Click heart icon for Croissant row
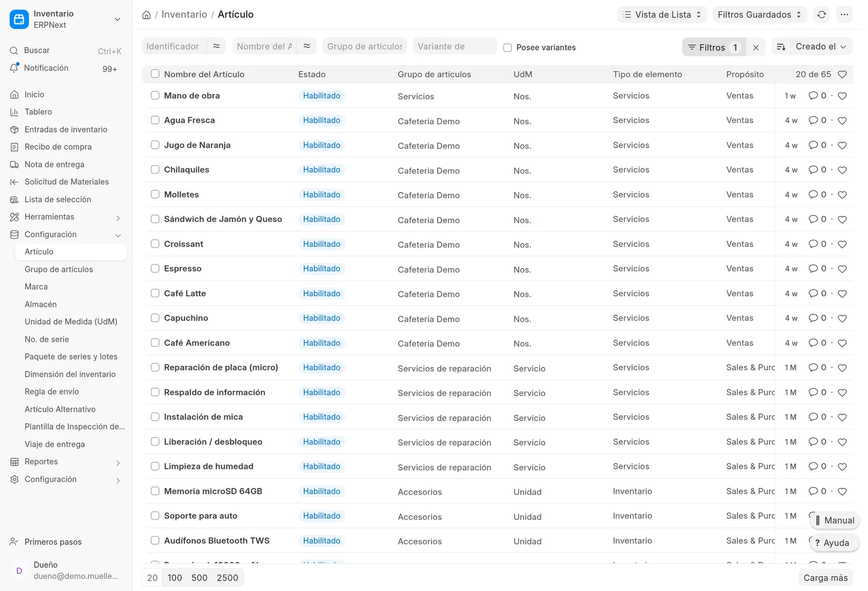This screenshot has width=868, height=591. click(842, 244)
